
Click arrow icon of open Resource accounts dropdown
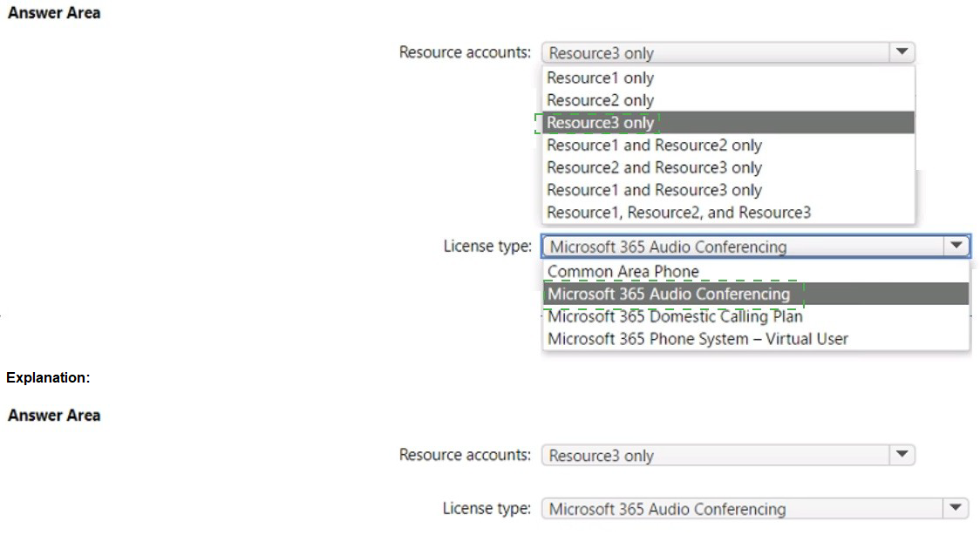coord(902,52)
